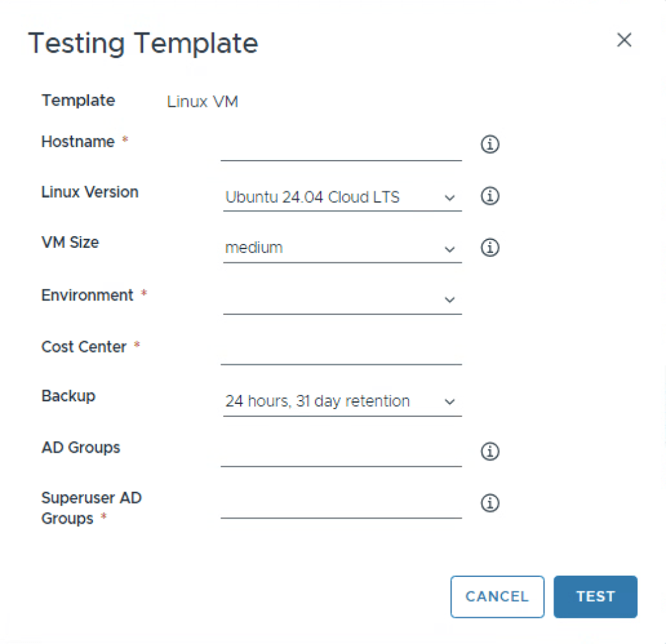666x644 pixels.
Task: Click the CANCEL button
Action: pyautogui.click(x=497, y=597)
